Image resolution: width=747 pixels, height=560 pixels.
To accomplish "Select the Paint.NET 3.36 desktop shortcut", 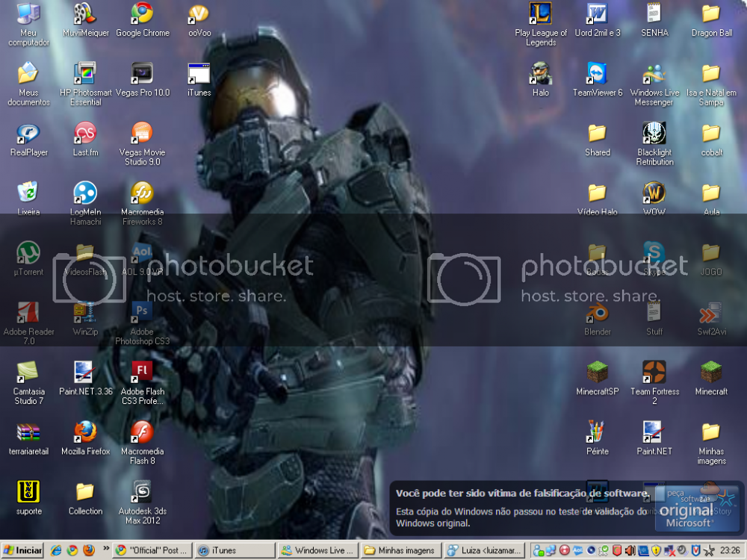I will tap(86, 379).
